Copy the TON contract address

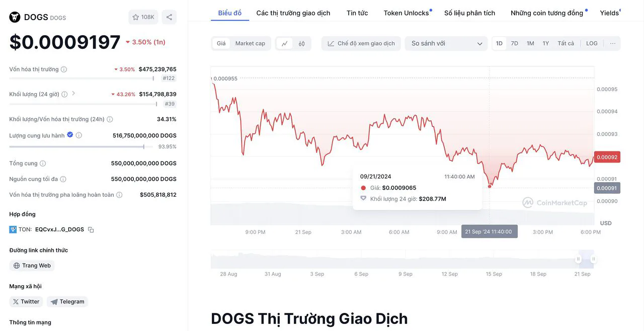pos(91,229)
